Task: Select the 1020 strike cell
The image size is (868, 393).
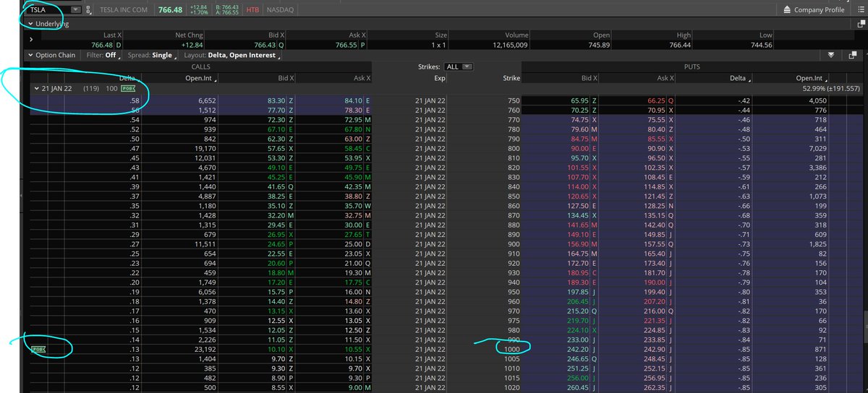Action: (x=511, y=386)
